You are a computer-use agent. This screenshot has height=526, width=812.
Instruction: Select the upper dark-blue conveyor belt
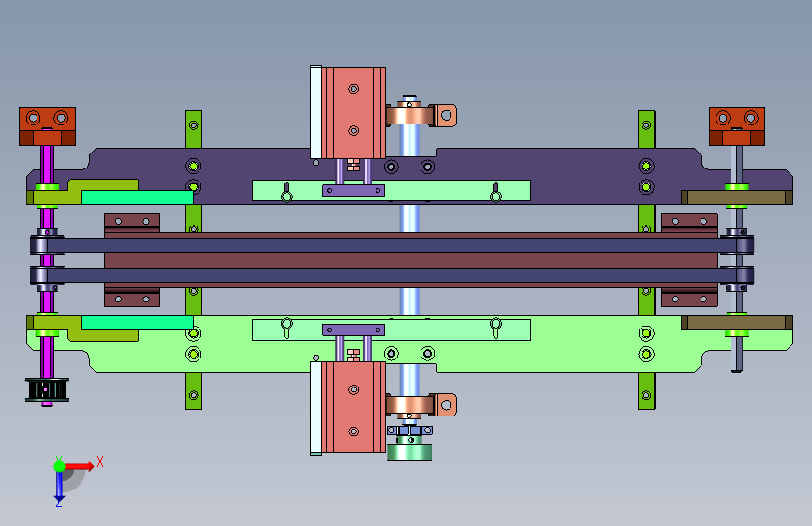click(391, 245)
